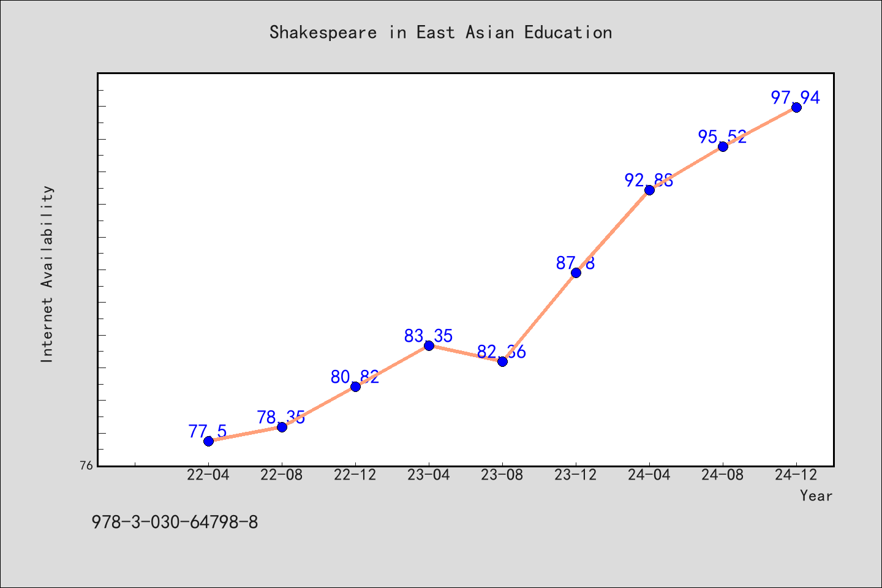882x588 pixels.
Task: Click the x-axis tick label 22-04
Action: coord(208,475)
